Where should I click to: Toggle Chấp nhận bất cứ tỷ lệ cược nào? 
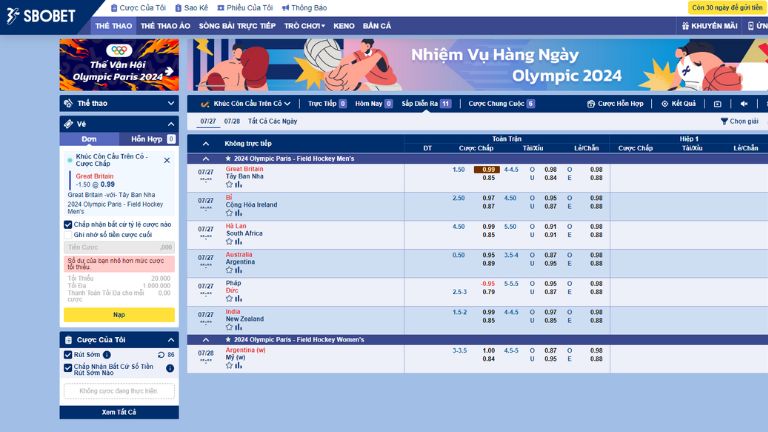coord(68,225)
